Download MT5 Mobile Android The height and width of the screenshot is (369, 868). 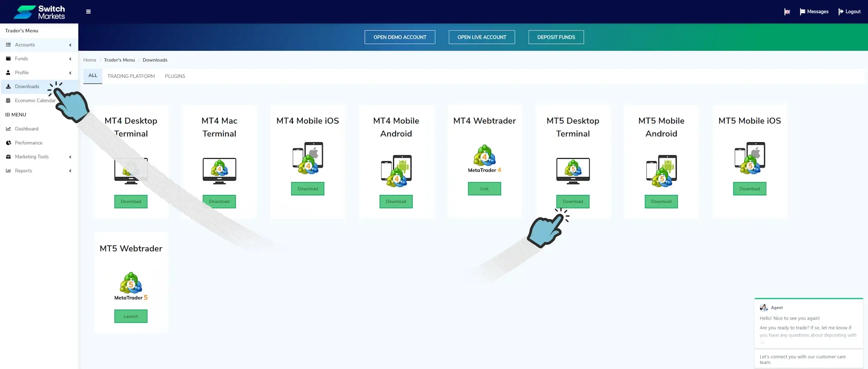point(661,201)
